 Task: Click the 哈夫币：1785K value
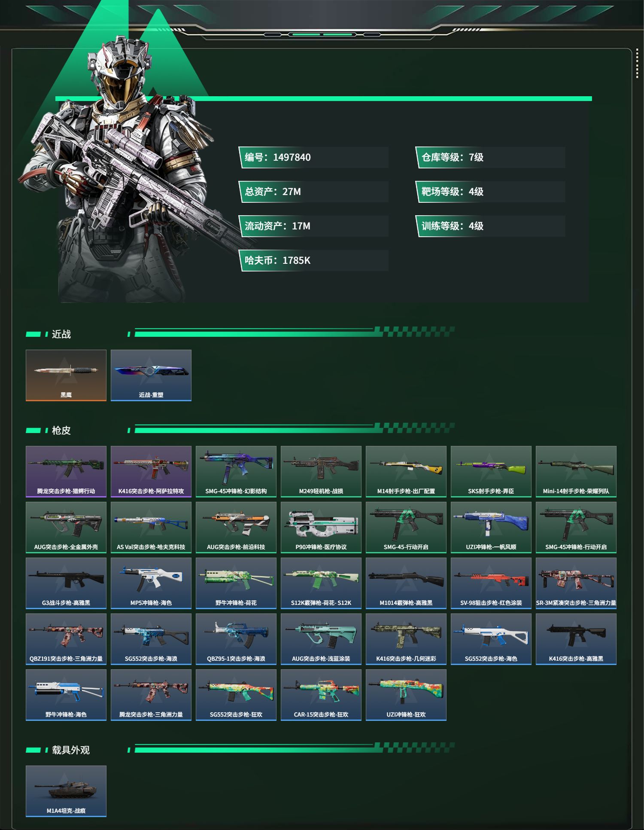313,260
